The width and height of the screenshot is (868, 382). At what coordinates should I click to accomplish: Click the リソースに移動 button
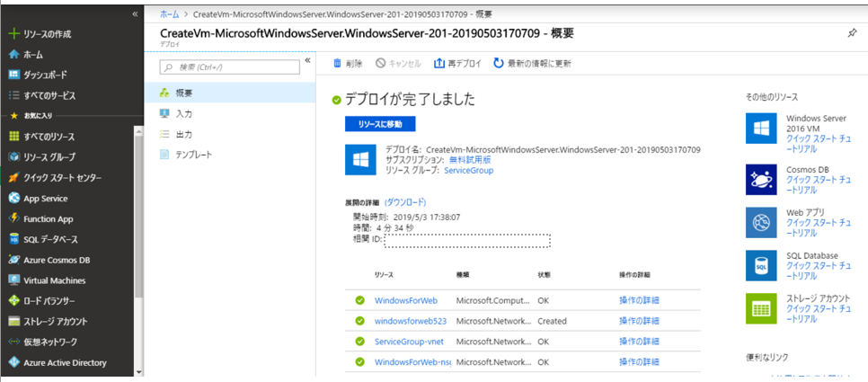point(380,124)
